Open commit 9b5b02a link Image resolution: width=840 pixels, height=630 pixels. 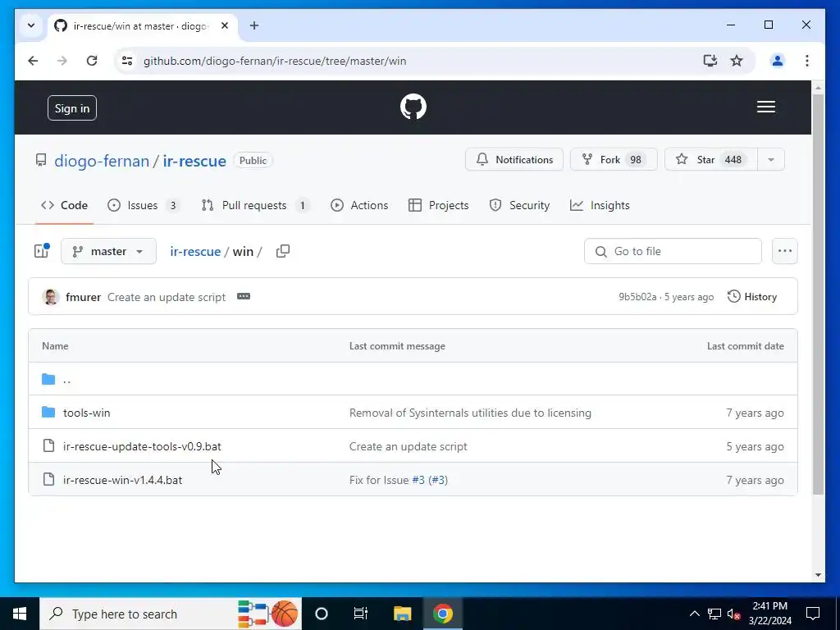pos(637,297)
